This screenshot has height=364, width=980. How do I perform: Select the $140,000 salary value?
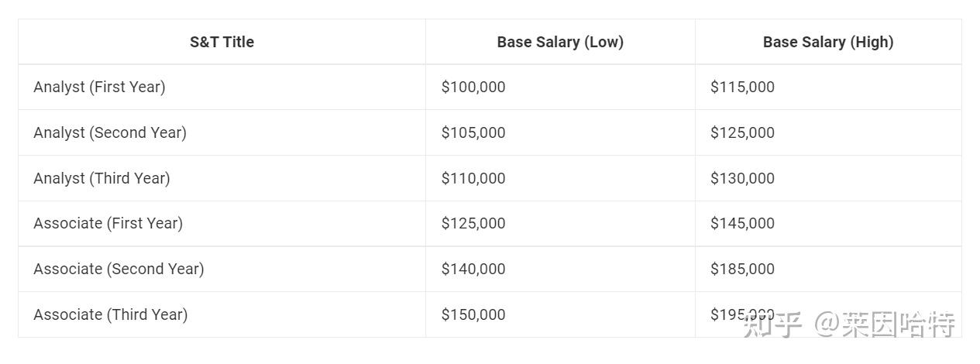473,269
